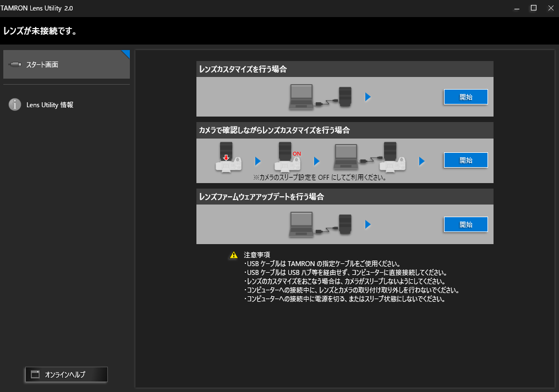Click the laptop-lens illustration under レンズファームウェアアップデート

tap(320, 224)
